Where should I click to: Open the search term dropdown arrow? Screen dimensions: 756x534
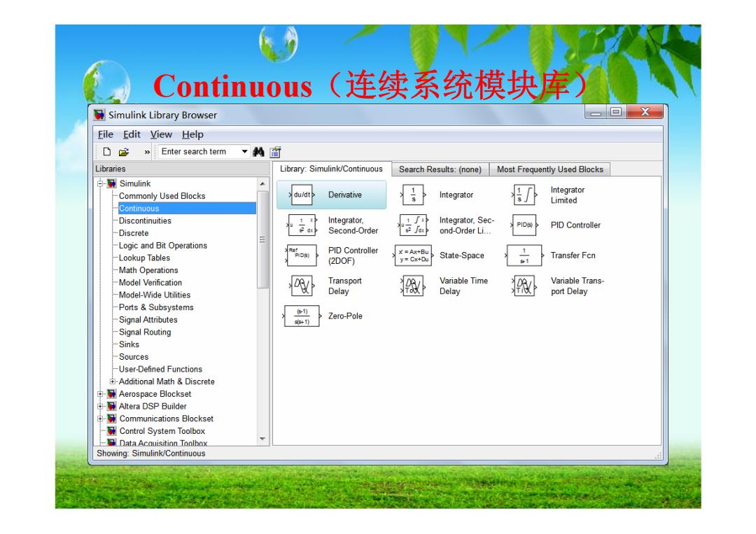(244, 152)
